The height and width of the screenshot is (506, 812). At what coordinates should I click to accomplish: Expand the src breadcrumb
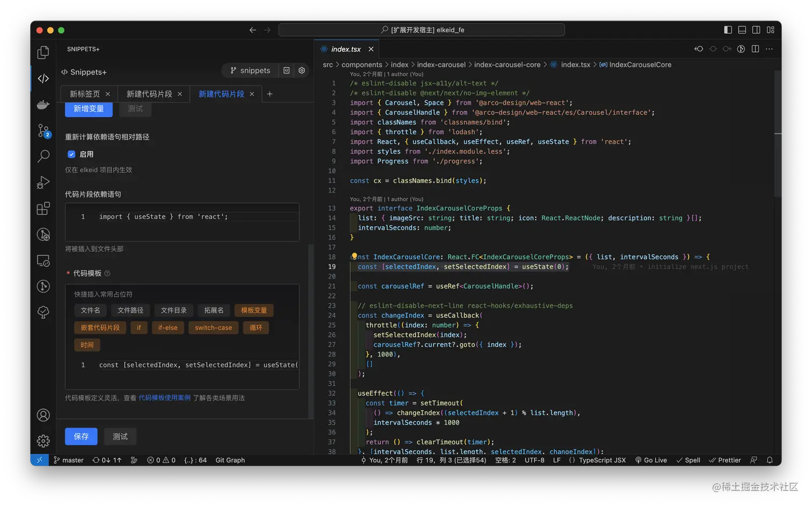328,65
